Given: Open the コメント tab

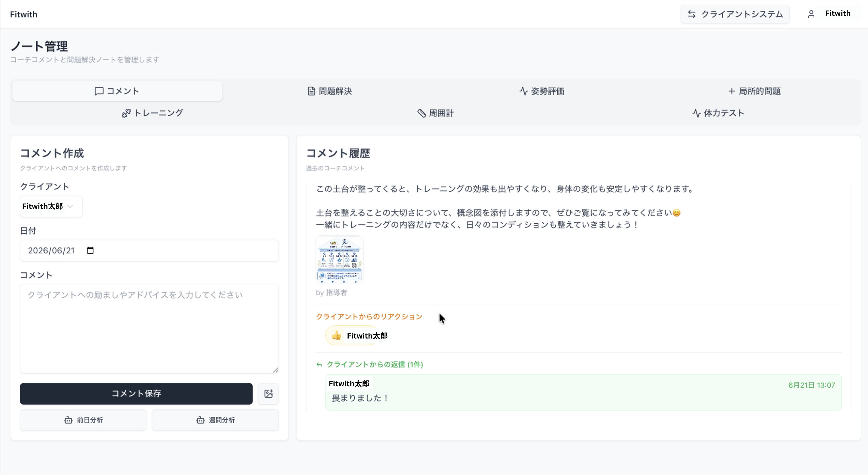Looking at the screenshot, I should [x=117, y=91].
